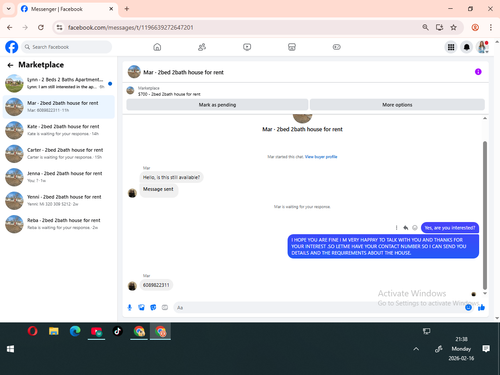The width and height of the screenshot is (500, 375).
Task: Choose a sticker from the sticker icon
Action: (x=153, y=307)
